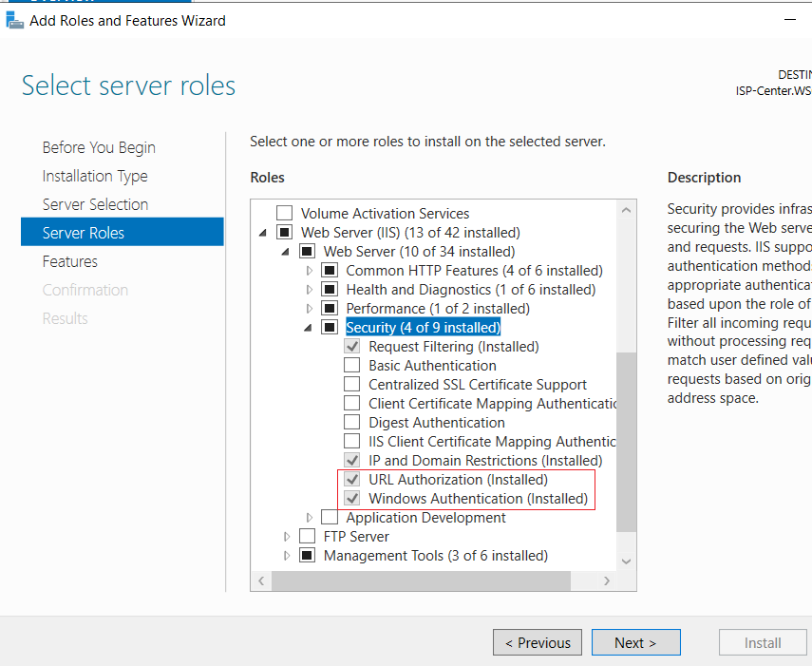
Task: Enable the Digest Authentication checkbox
Action: click(352, 422)
